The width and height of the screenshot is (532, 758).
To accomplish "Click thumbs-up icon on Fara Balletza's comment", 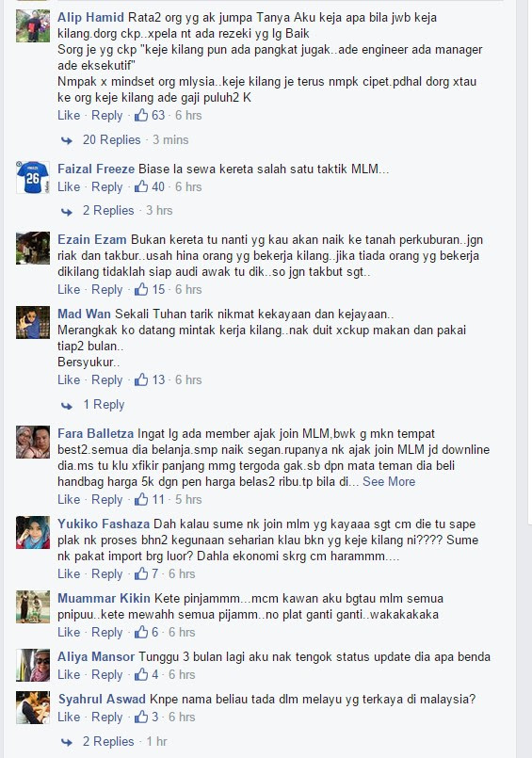I will click(141, 499).
